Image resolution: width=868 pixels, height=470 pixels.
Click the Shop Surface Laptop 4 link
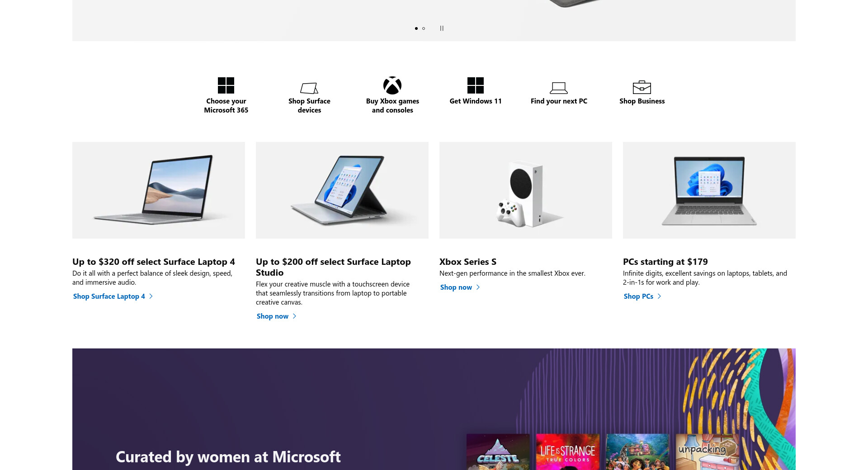[x=113, y=296]
